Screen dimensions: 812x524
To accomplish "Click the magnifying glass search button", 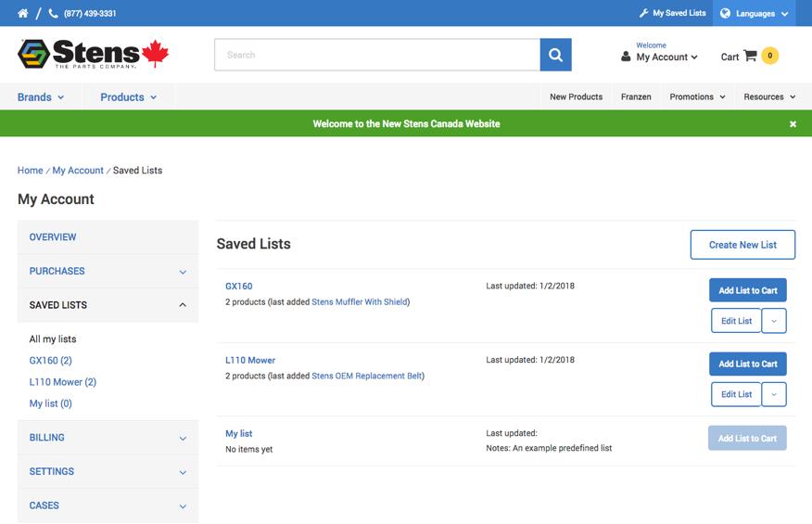I will (555, 55).
